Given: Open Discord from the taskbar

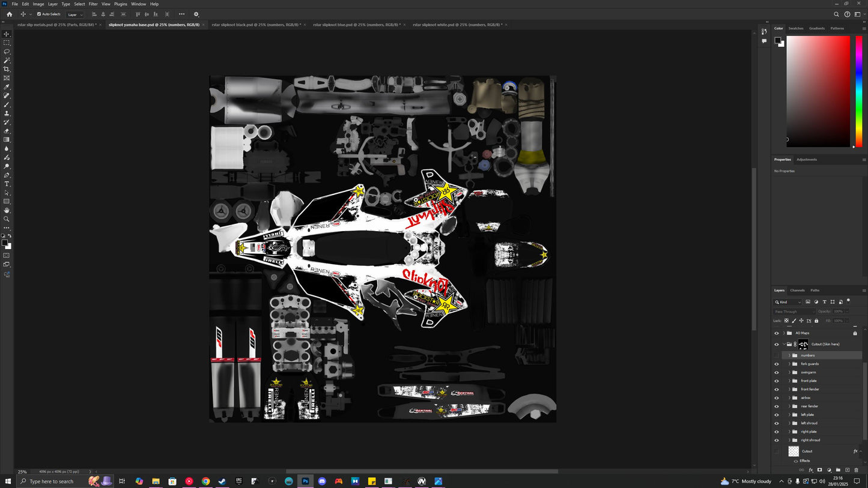Looking at the screenshot, I should (x=322, y=481).
